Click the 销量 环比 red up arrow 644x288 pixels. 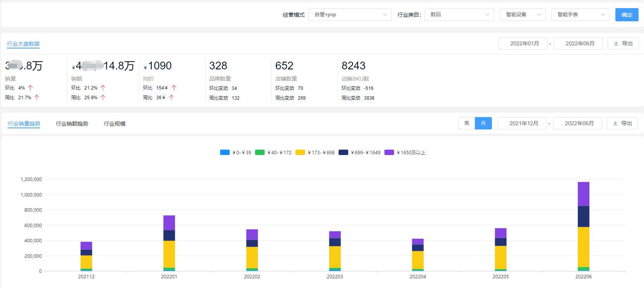(30, 88)
